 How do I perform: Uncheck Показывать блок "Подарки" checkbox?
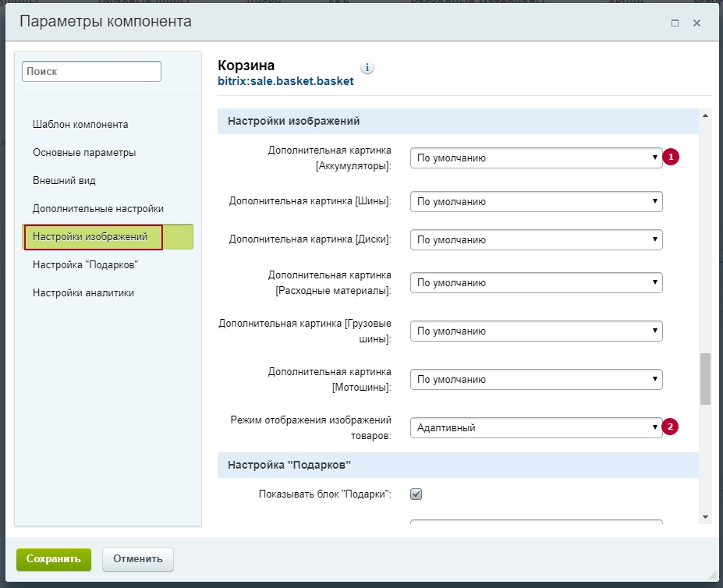point(416,494)
